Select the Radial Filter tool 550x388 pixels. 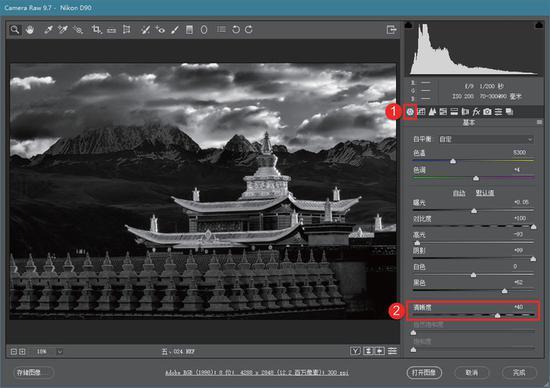point(204,29)
